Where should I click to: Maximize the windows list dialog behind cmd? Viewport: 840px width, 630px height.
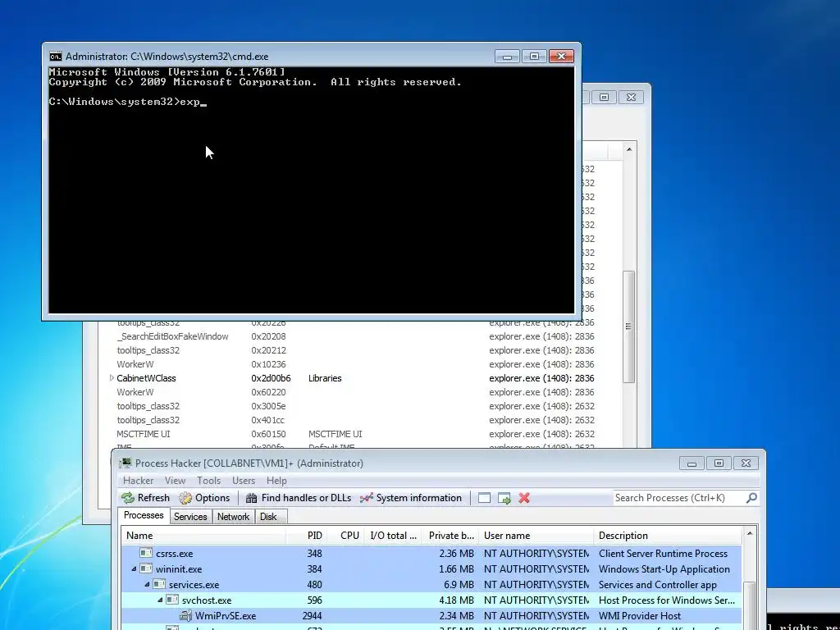[x=605, y=97]
